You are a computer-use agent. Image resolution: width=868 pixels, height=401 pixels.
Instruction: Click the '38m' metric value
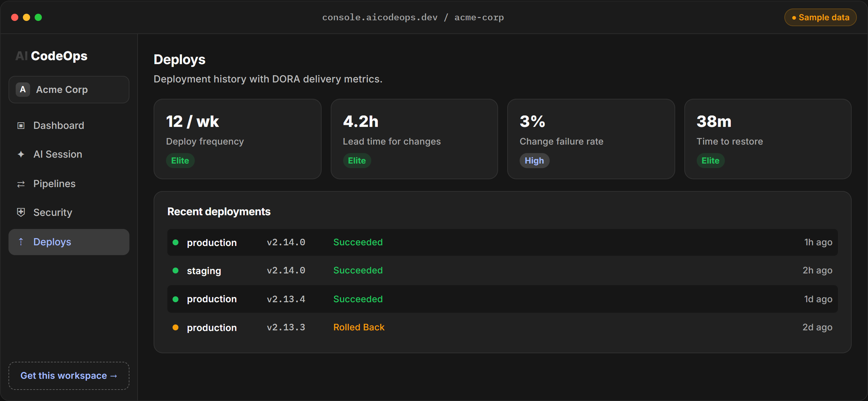point(714,121)
